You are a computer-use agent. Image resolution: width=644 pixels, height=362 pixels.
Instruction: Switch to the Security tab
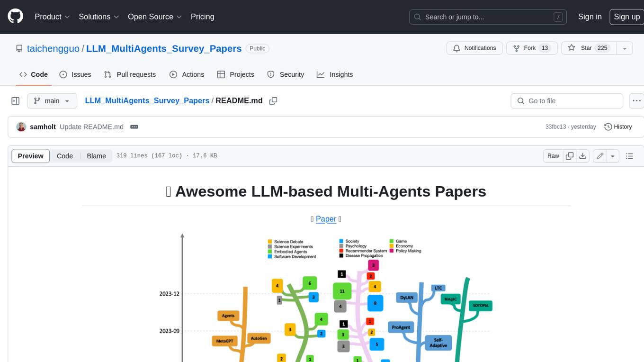[286, 74]
